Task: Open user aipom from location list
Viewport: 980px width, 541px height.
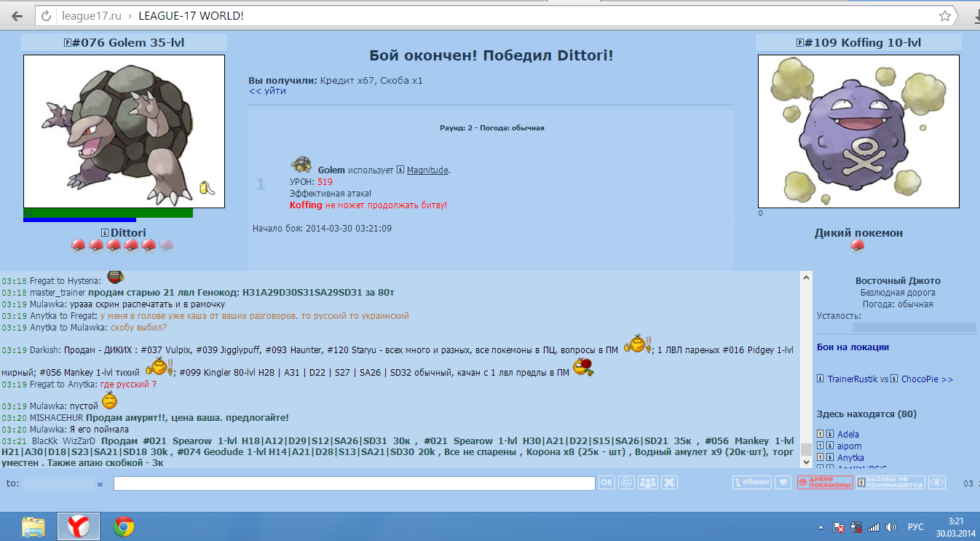Action: [850, 446]
